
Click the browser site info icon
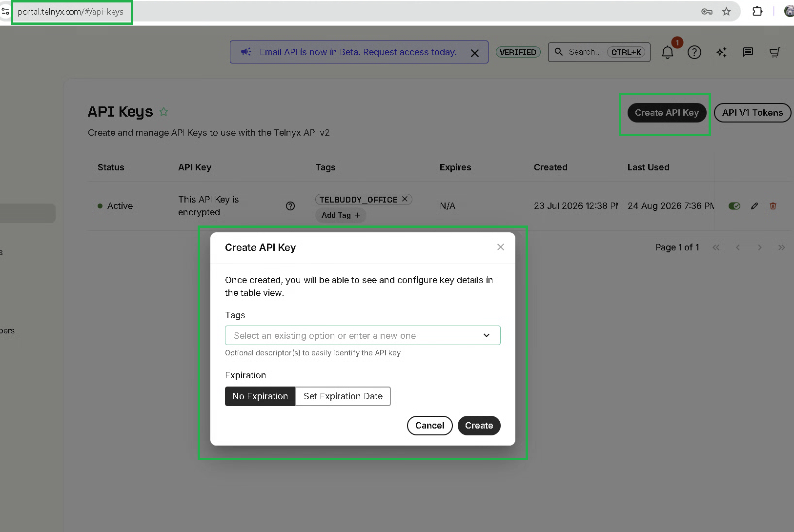[5, 11]
